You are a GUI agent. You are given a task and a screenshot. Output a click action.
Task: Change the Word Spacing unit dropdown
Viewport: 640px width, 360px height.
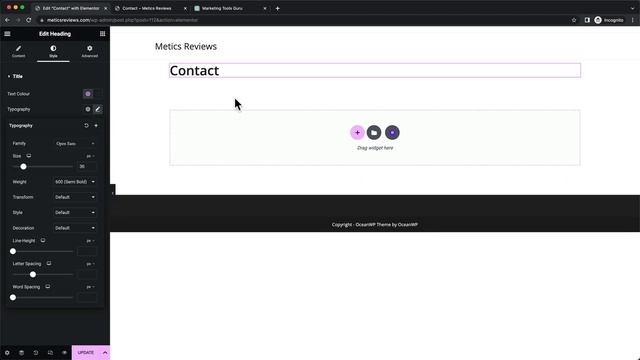coord(90,287)
